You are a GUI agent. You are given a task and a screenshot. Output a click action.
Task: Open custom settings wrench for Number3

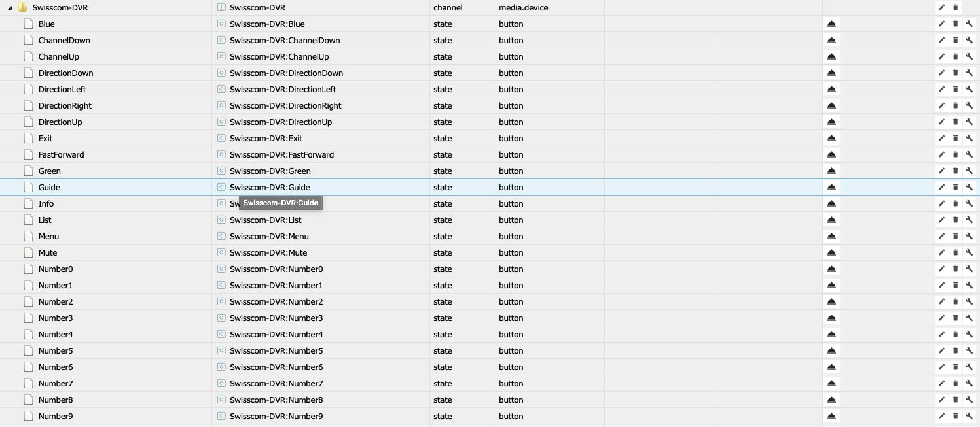969,318
